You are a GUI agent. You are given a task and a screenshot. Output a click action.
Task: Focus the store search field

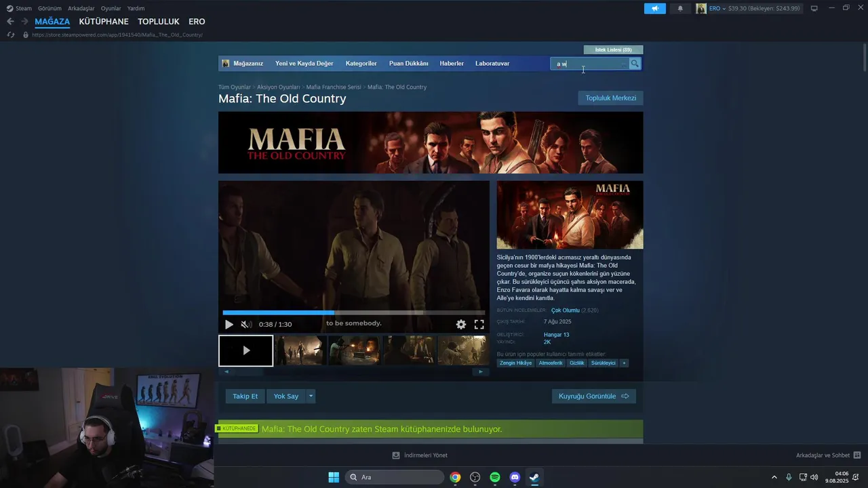point(590,64)
